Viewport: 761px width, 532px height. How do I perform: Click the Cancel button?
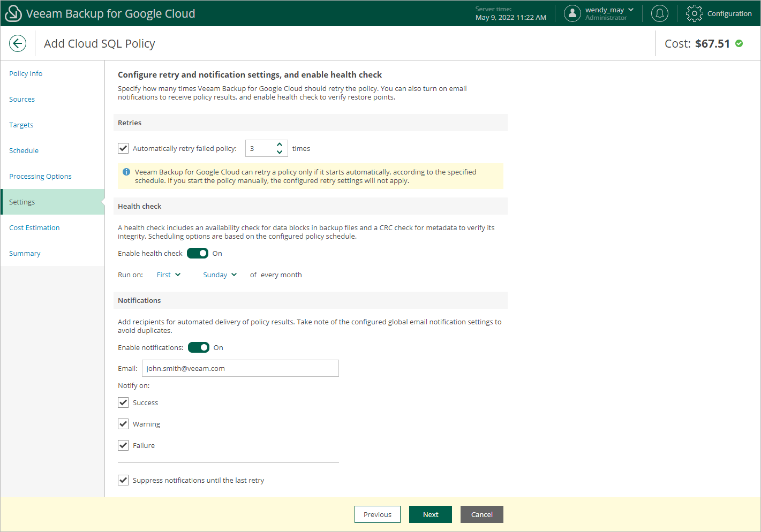click(482, 514)
